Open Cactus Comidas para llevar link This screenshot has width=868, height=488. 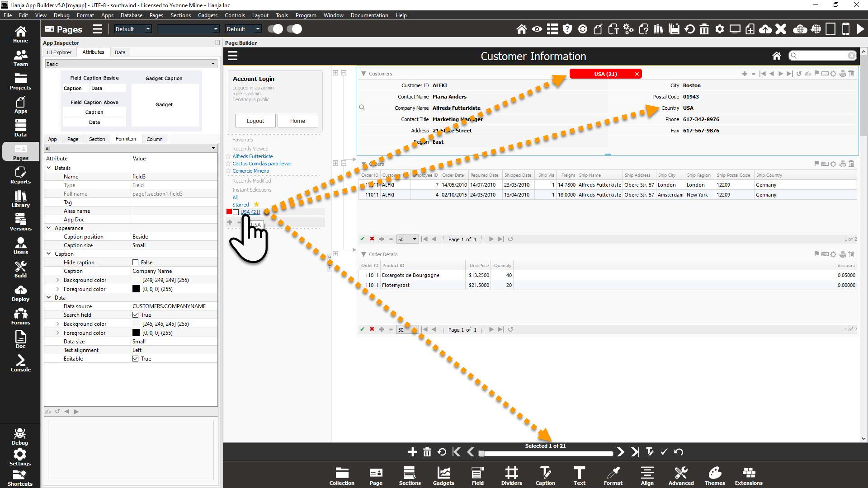point(261,164)
